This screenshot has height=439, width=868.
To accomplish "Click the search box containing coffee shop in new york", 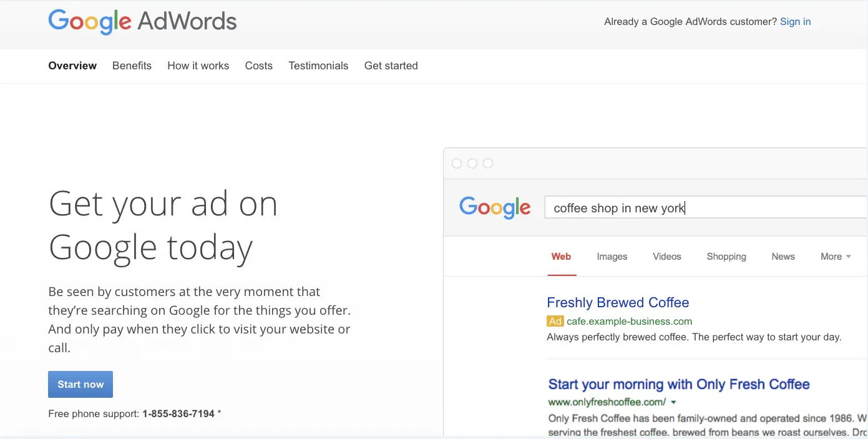I will tap(705, 208).
